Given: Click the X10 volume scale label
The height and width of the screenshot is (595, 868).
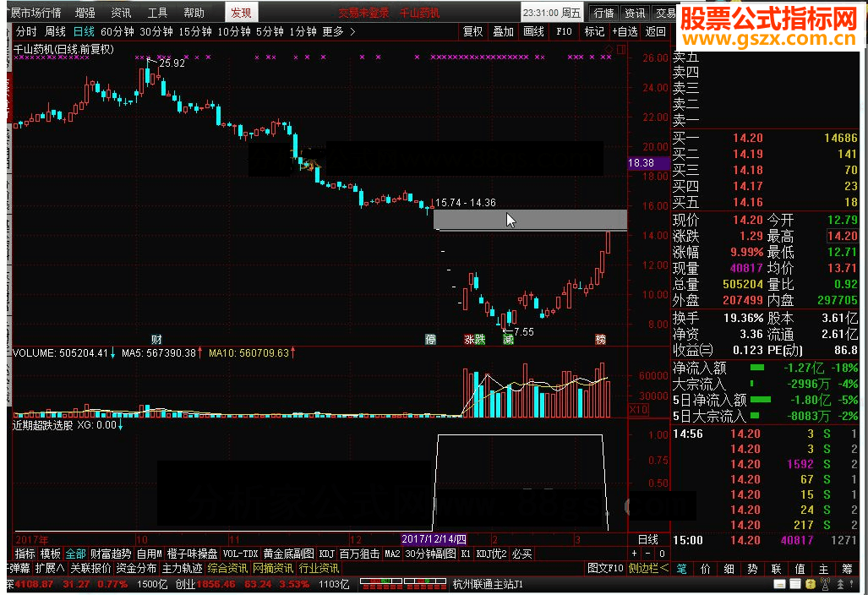Looking at the screenshot, I should (x=638, y=410).
